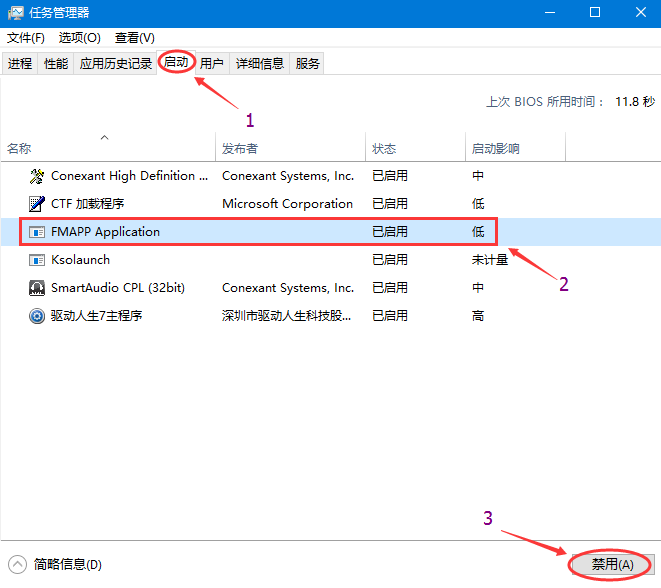Image resolution: width=661 pixels, height=588 pixels.
Task: Click the 禁用(A) button
Action: (x=612, y=564)
